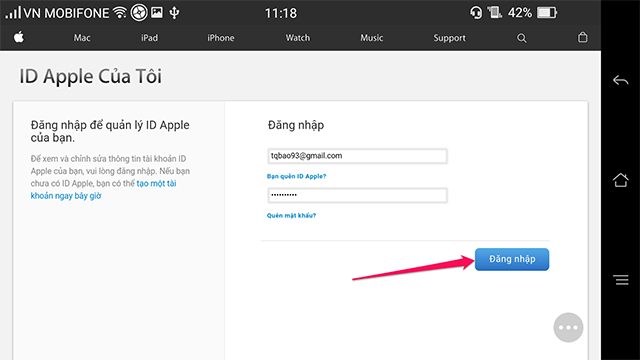Open the Support menu item

449,38
